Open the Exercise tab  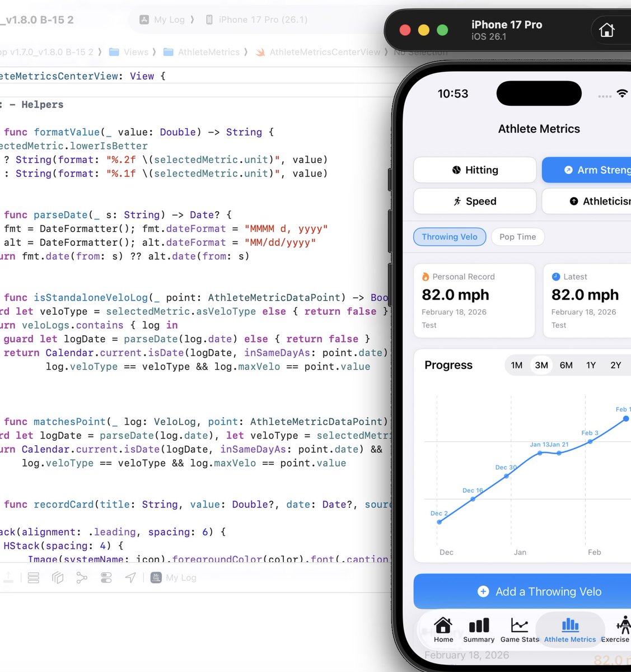(616, 629)
